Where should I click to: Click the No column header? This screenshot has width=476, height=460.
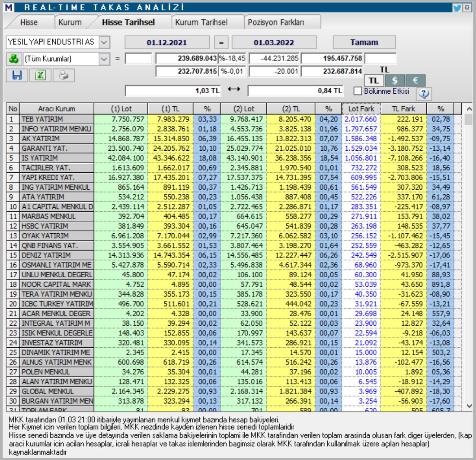(13, 108)
